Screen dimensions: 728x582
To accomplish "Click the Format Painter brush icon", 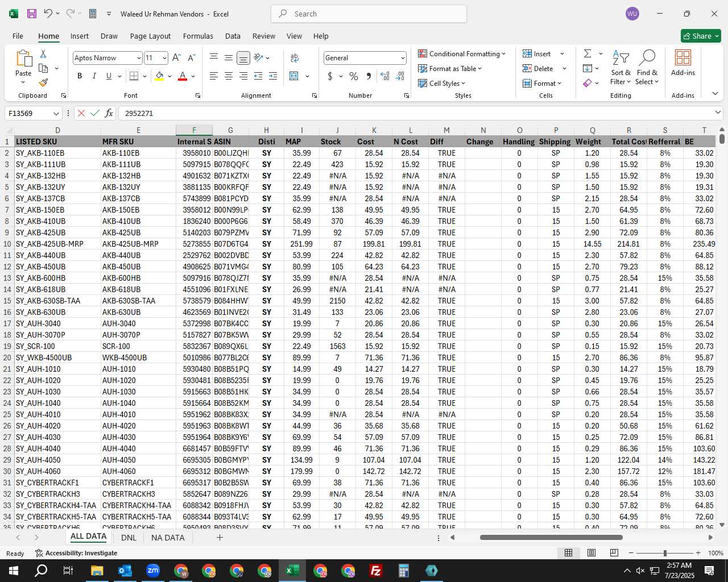I will pyautogui.click(x=43, y=82).
